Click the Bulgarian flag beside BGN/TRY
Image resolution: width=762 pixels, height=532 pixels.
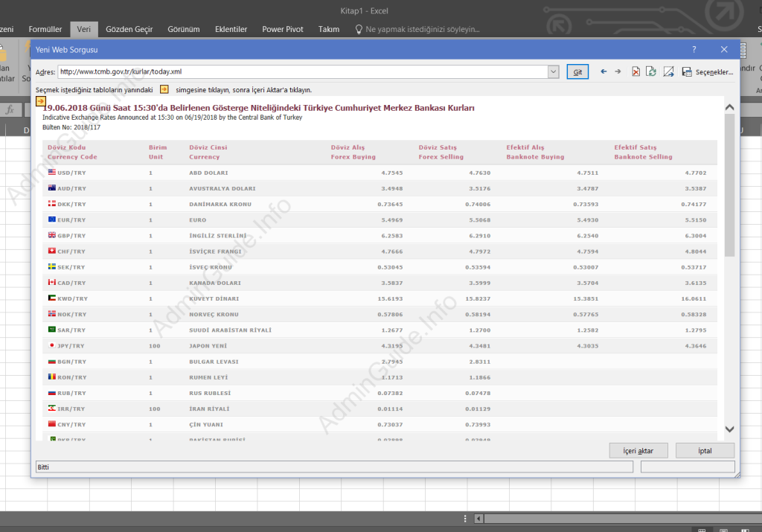(52, 361)
